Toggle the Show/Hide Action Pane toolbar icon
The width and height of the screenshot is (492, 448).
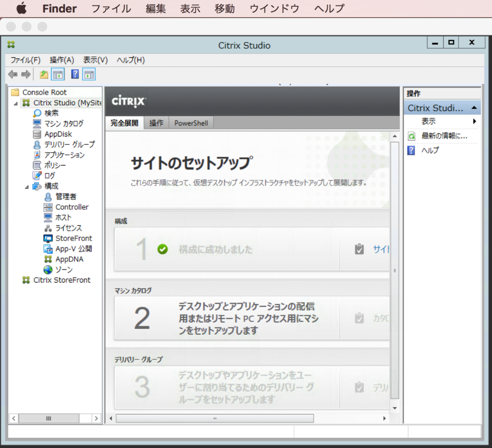(x=89, y=74)
